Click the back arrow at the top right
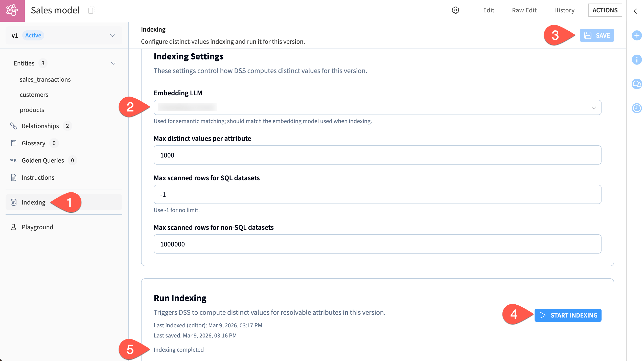 [x=637, y=11]
